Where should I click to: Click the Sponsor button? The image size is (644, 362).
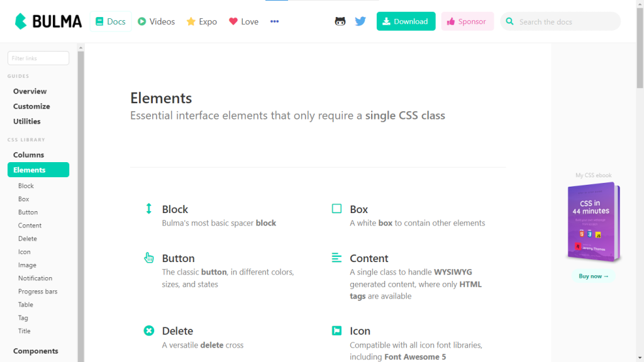[x=467, y=21]
